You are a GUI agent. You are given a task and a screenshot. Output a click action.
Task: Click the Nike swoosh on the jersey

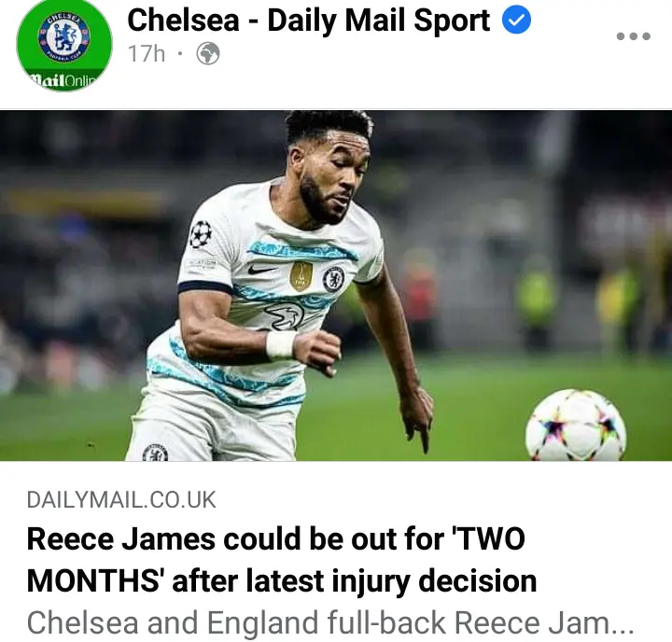click(262, 270)
